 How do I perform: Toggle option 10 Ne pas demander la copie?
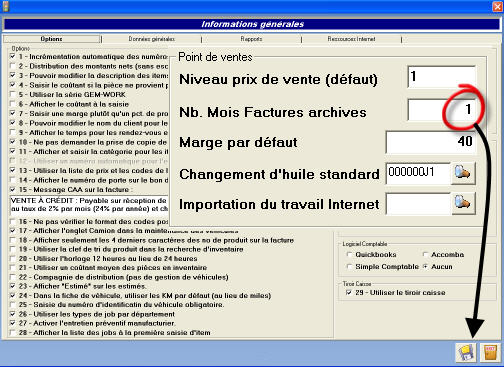click(13, 142)
